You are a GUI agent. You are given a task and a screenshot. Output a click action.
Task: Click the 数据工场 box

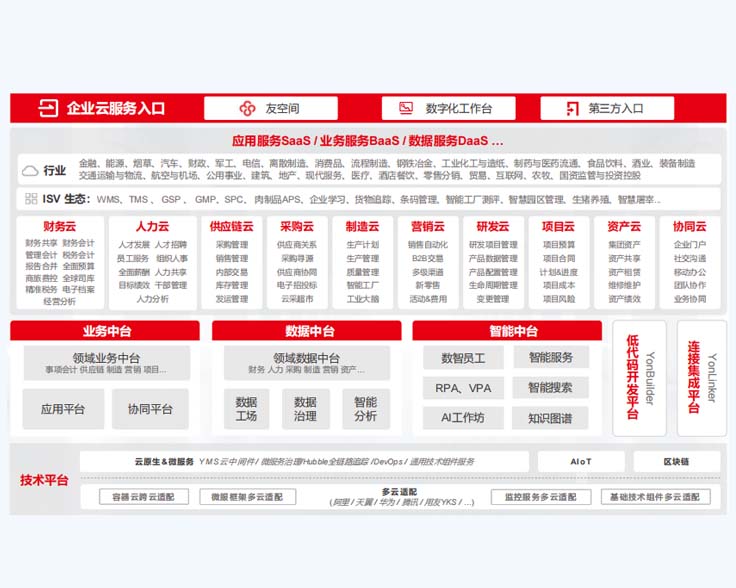(x=246, y=409)
